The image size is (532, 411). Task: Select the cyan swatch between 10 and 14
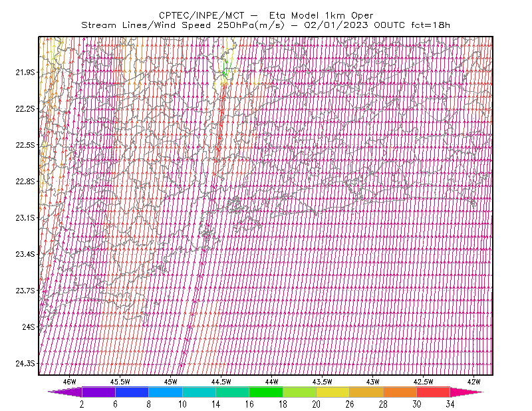199,392
